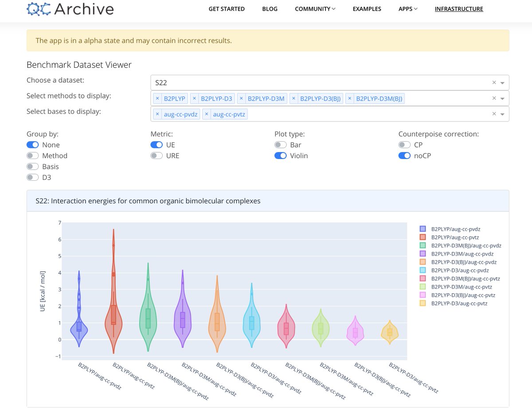Open the dataset dropdown arrow

[x=502, y=82]
